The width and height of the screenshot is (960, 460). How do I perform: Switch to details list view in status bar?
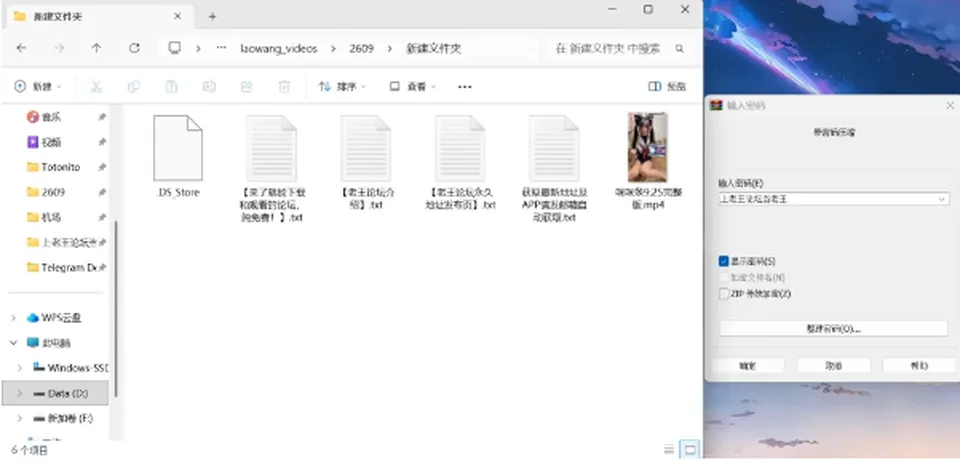tap(669, 450)
